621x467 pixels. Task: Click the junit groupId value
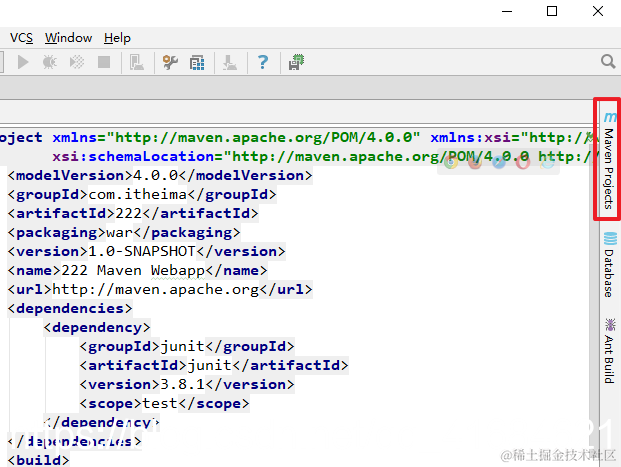pos(182,347)
